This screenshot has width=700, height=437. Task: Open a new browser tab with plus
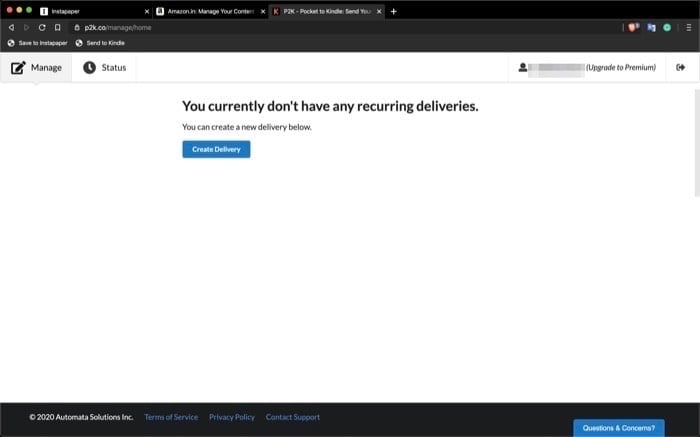tap(393, 12)
